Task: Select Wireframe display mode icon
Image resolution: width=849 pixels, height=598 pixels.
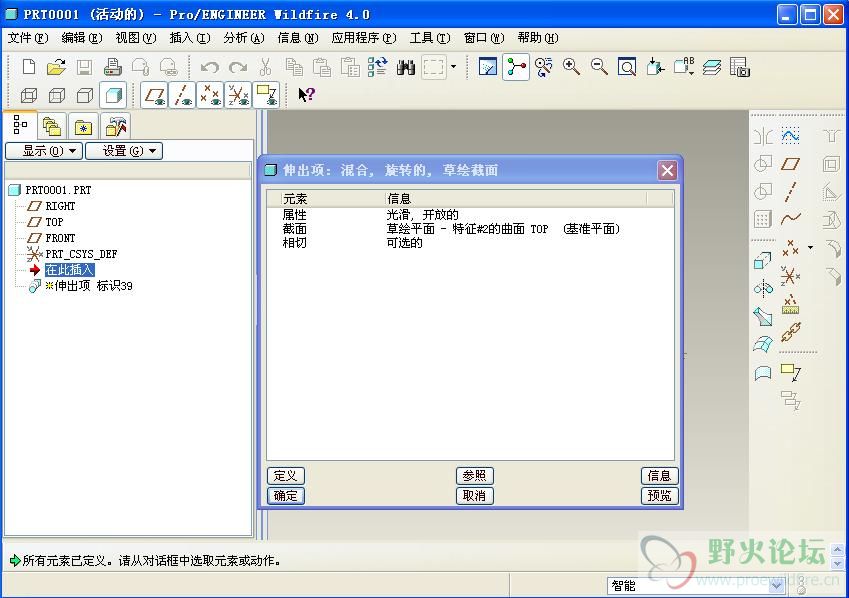Action: tap(29, 96)
